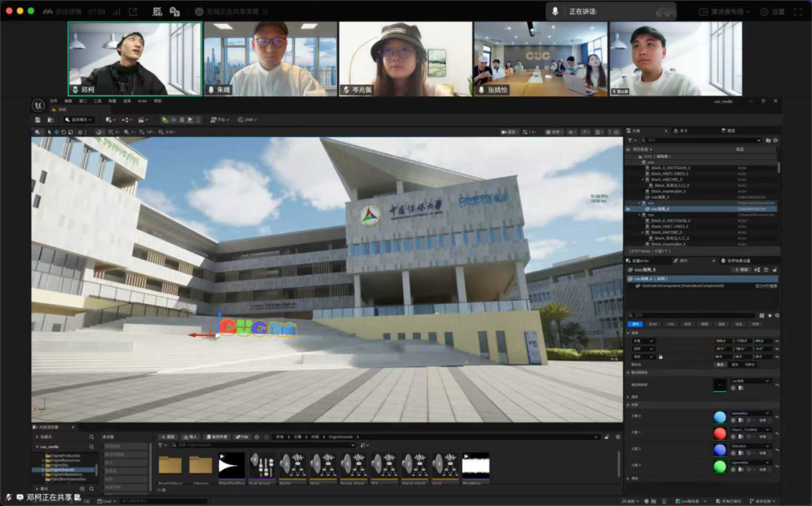Image resolution: width=812 pixels, height=506 pixels.
Task: Click the sound mix sliders asset thumbnail
Action: pyautogui.click(x=262, y=465)
